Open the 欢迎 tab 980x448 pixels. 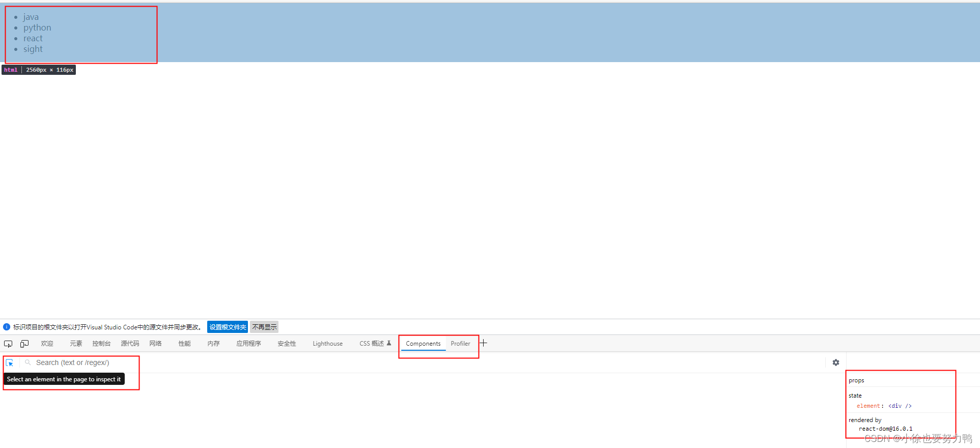[x=47, y=344]
